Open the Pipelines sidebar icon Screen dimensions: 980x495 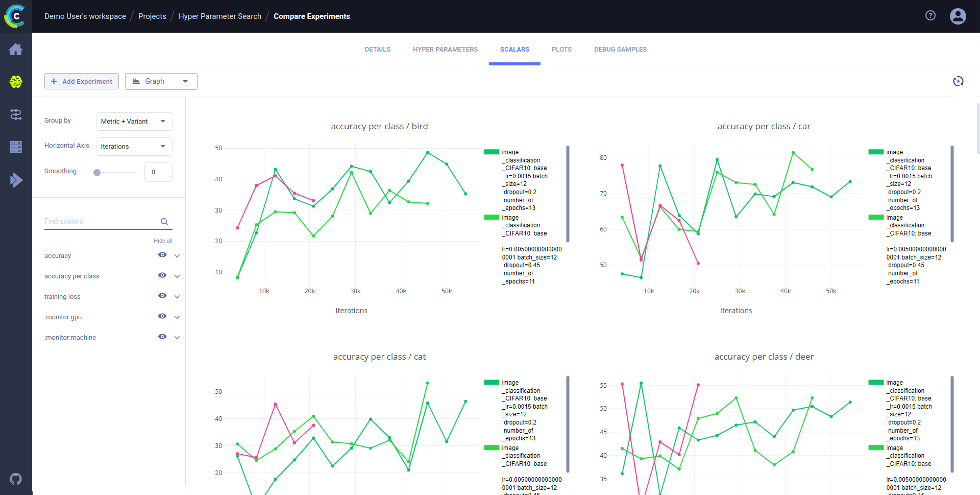(16, 114)
